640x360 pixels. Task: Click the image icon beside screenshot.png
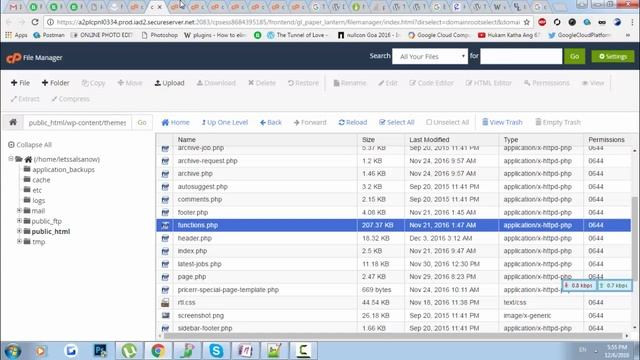click(x=165, y=316)
